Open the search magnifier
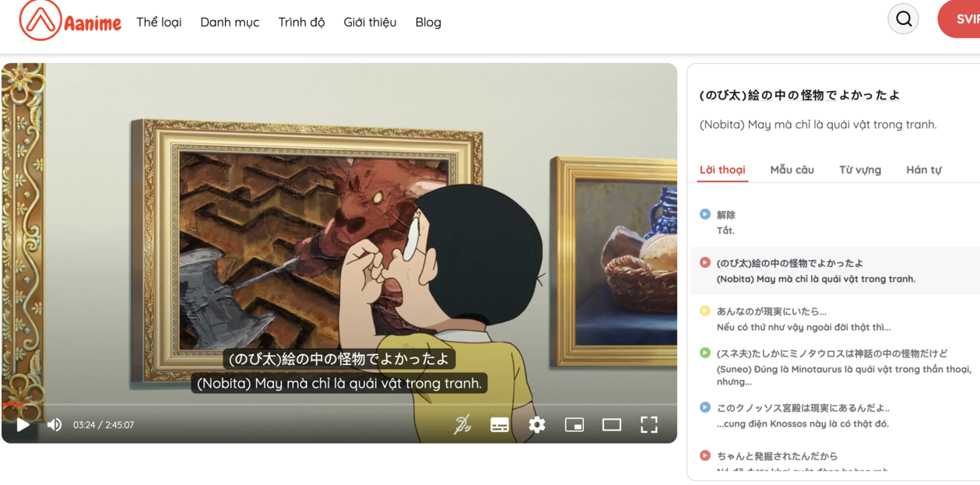This screenshot has width=980, height=485. coord(902,18)
